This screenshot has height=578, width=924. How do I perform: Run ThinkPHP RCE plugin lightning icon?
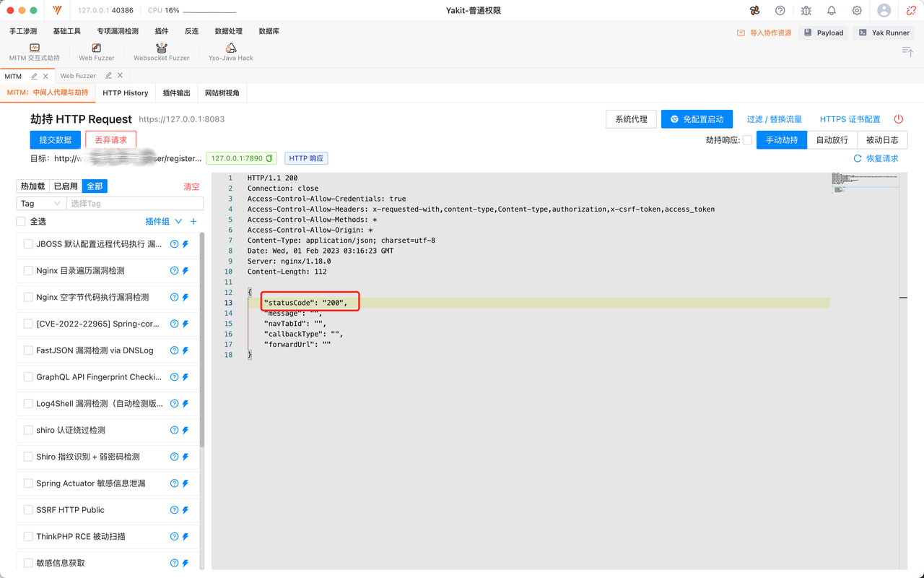186,537
